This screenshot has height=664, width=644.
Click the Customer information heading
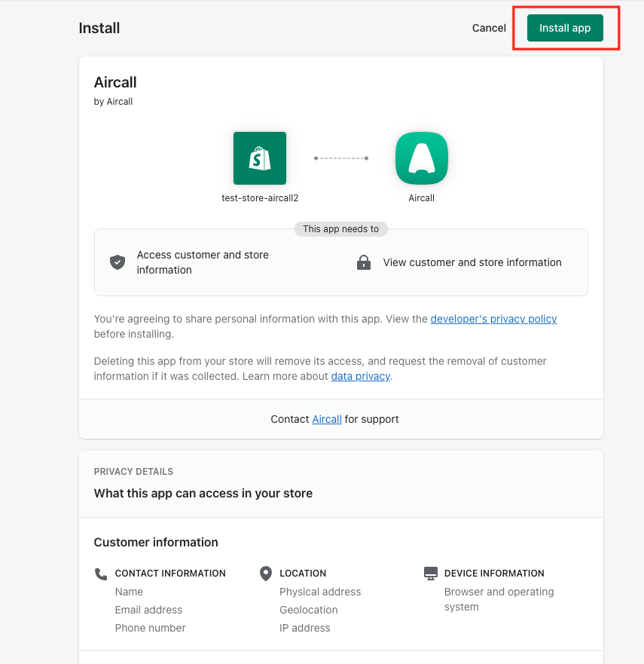coord(156,542)
